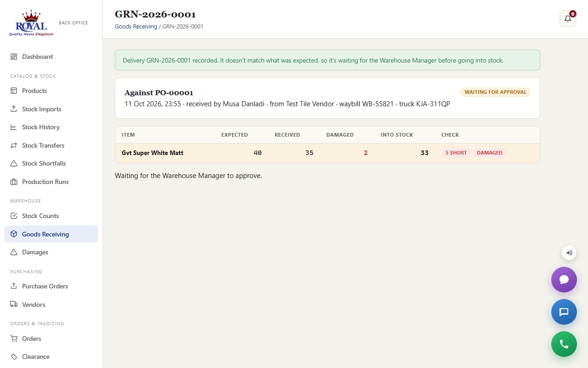
Task: Click WAITING FOR APPROVAL status badge
Action: 495,92
